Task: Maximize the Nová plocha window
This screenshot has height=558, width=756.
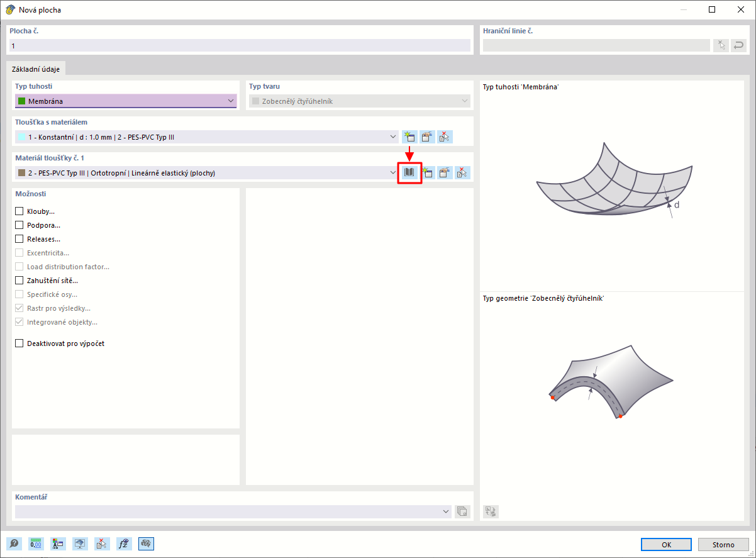Action: [x=712, y=9]
